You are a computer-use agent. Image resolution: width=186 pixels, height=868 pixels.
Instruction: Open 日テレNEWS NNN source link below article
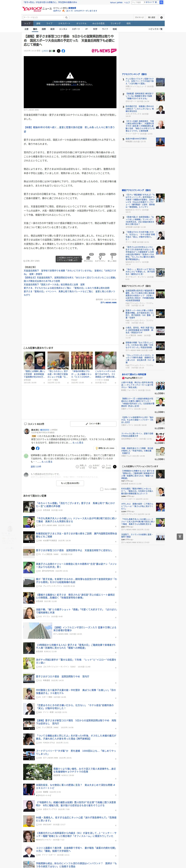108,303
